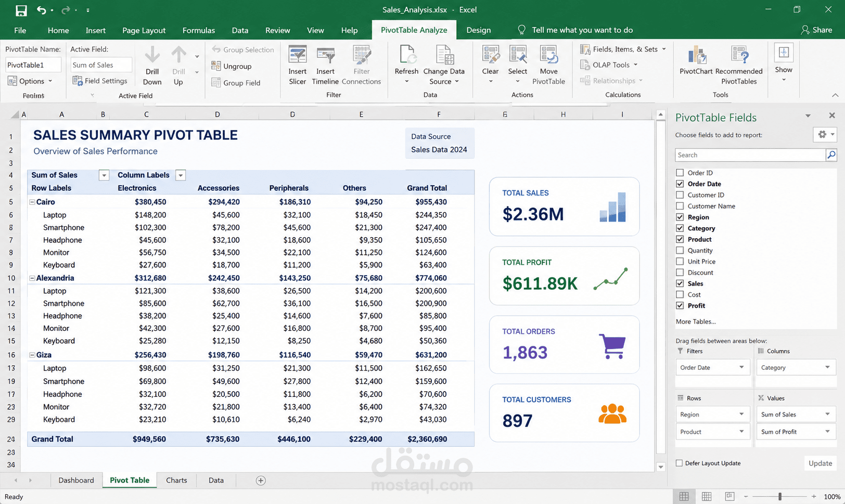Screen dimensions: 845x504
Task: Open the Column Labels filter dropdown
Action: 181,175
